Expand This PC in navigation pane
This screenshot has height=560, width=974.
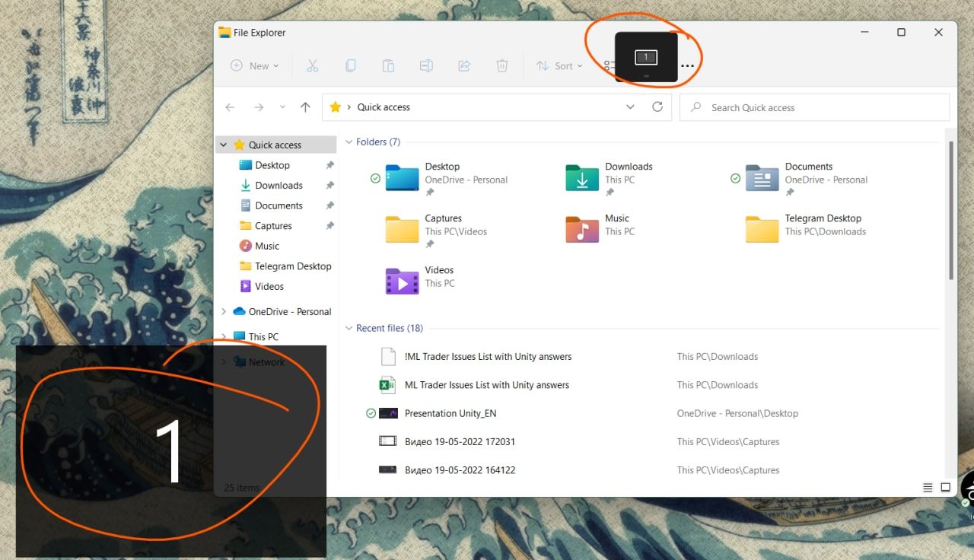tap(224, 336)
